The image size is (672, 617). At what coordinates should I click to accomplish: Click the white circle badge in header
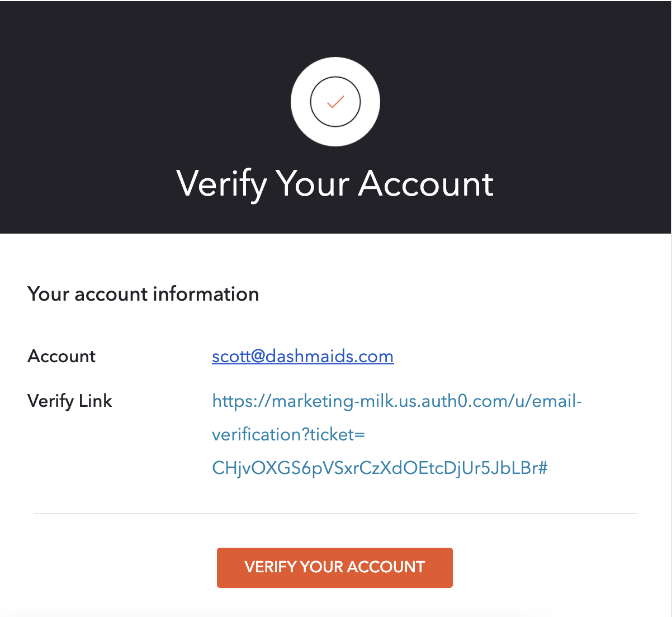point(335,102)
